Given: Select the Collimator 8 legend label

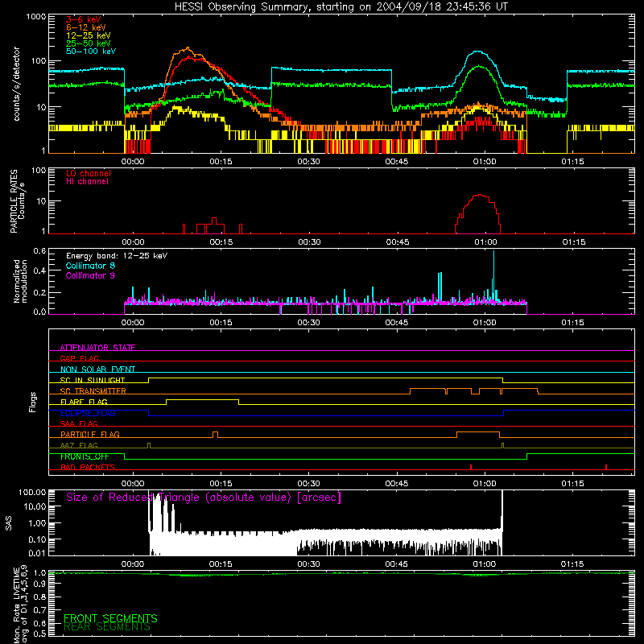Looking at the screenshot, I should click(x=90, y=266).
